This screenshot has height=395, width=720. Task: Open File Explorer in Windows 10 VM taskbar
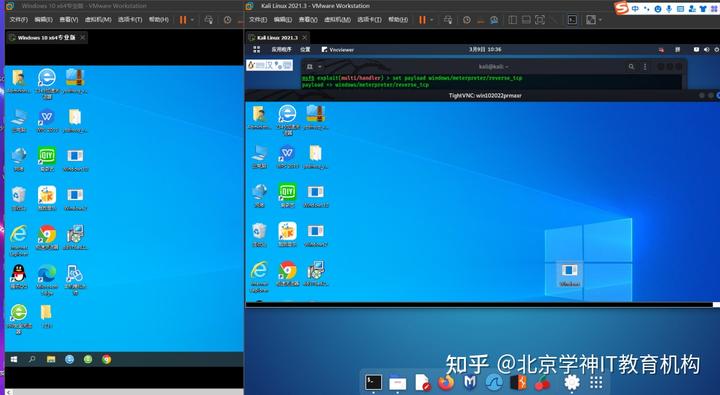pyautogui.click(x=51, y=360)
